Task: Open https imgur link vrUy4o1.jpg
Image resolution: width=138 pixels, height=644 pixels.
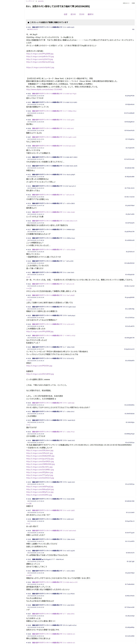Action: 40,68
